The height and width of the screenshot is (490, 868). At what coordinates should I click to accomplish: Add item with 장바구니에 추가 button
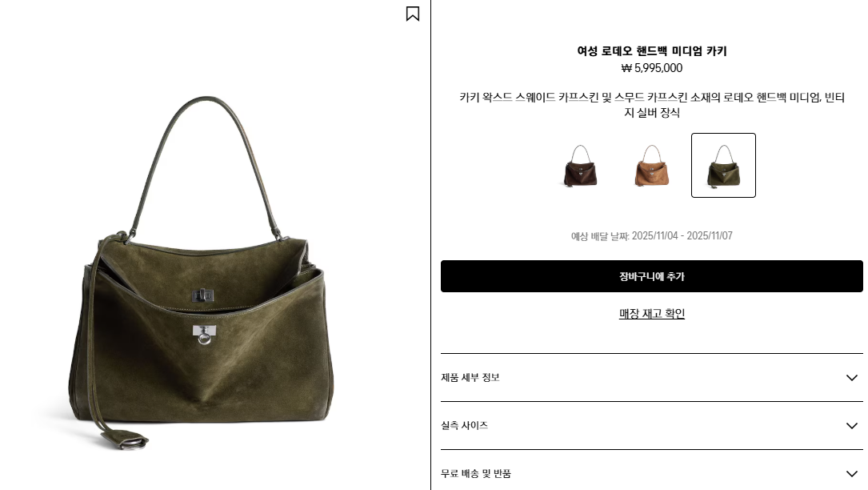[x=651, y=276]
